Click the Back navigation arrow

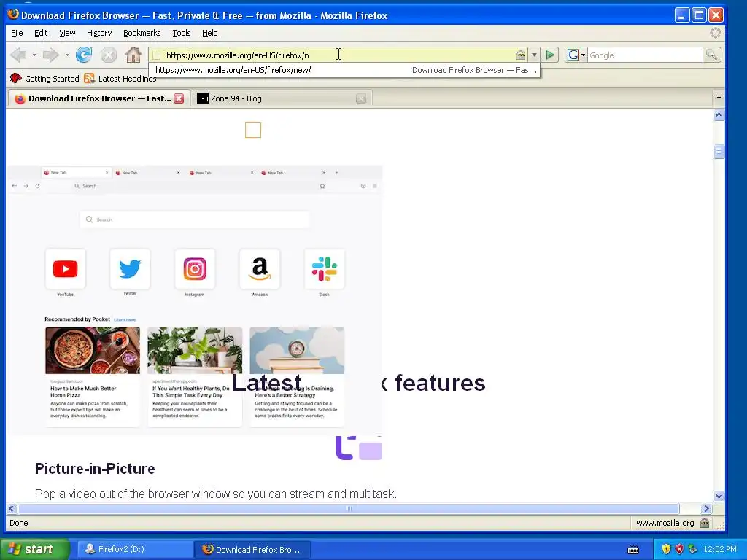pyautogui.click(x=18, y=55)
